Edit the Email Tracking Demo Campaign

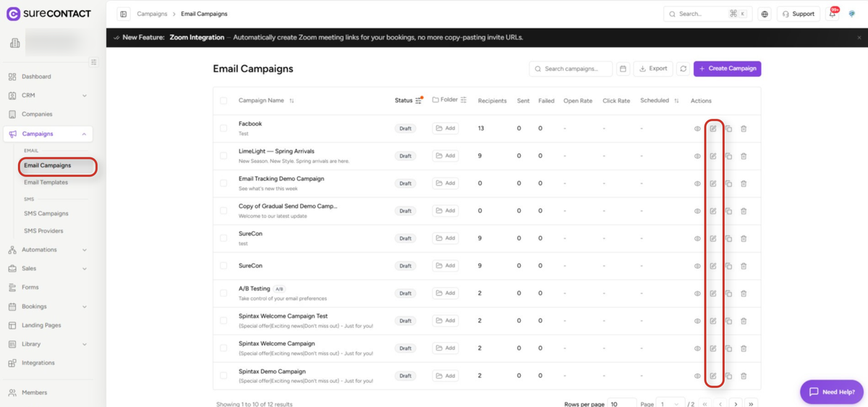712,184
